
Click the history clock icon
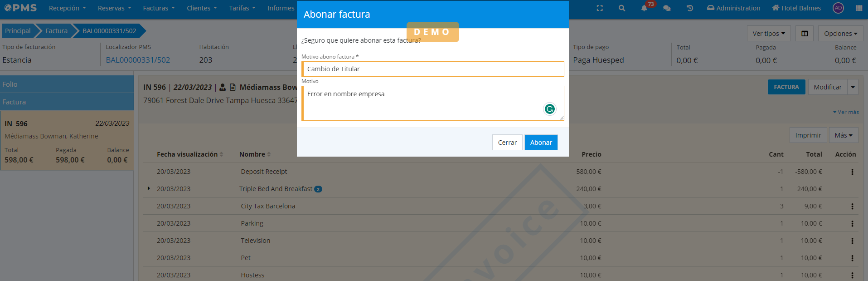coord(690,8)
